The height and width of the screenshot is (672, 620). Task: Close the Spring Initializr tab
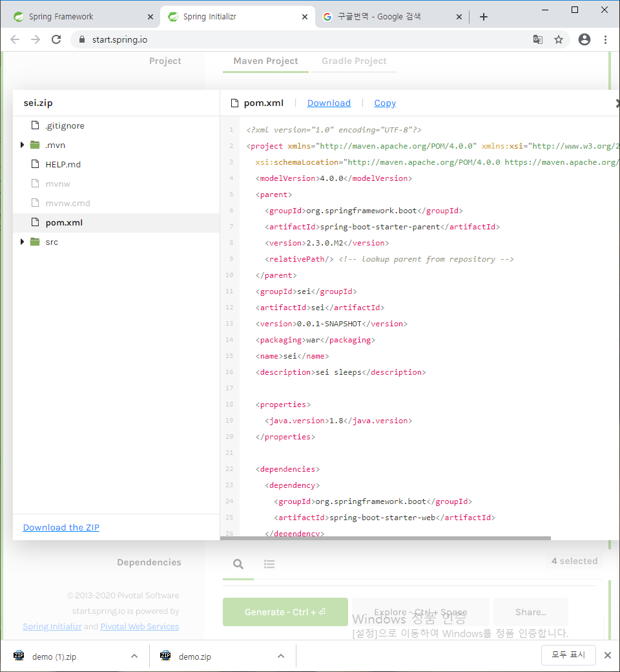click(305, 17)
